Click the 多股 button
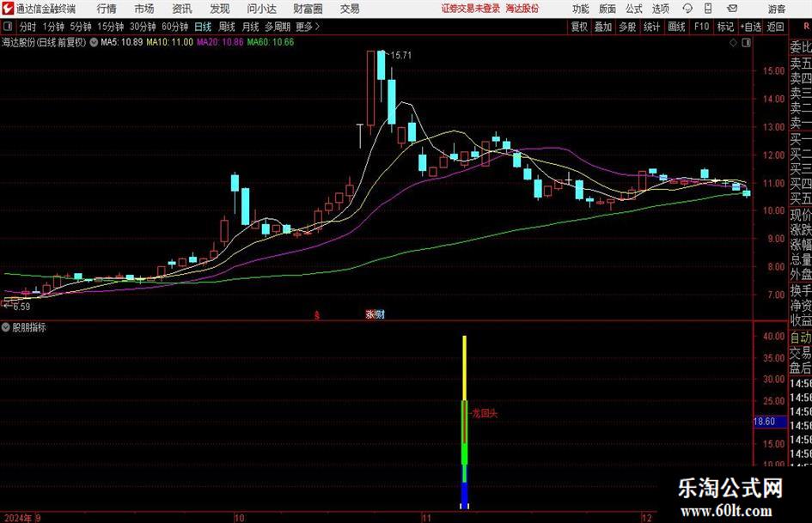Viewport: 812px width, 523px height. click(x=627, y=27)
